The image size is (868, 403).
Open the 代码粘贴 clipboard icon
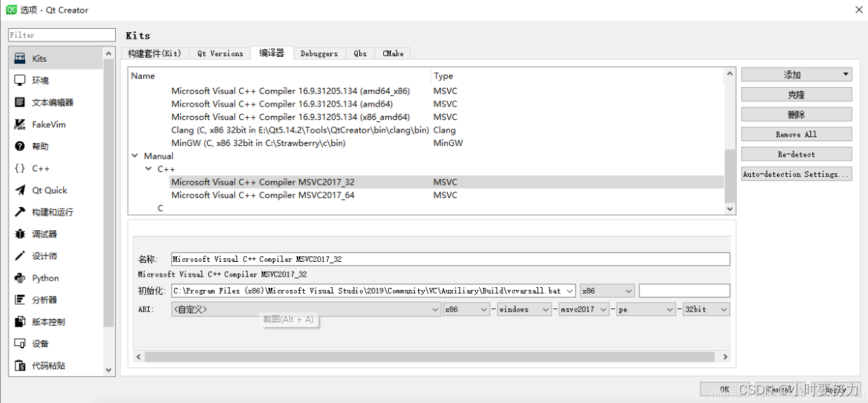20,366
